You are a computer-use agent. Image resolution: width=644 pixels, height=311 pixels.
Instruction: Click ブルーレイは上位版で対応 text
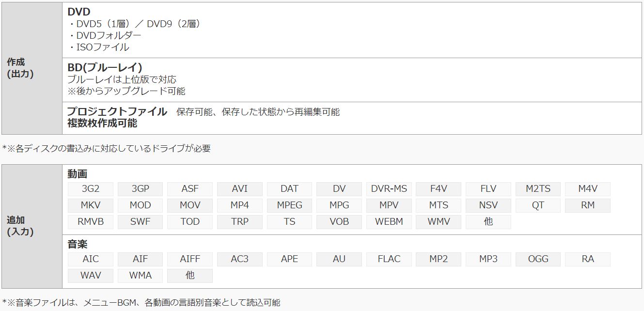point(122,79)
